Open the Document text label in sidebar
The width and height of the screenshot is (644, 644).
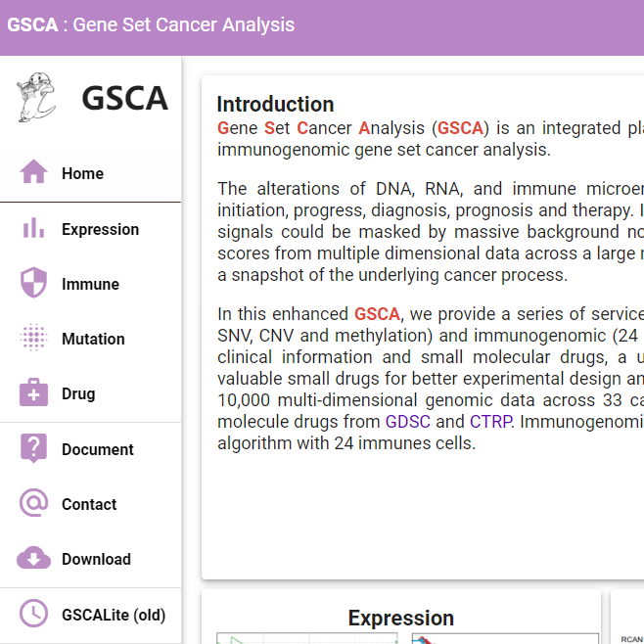pos(97,449)
